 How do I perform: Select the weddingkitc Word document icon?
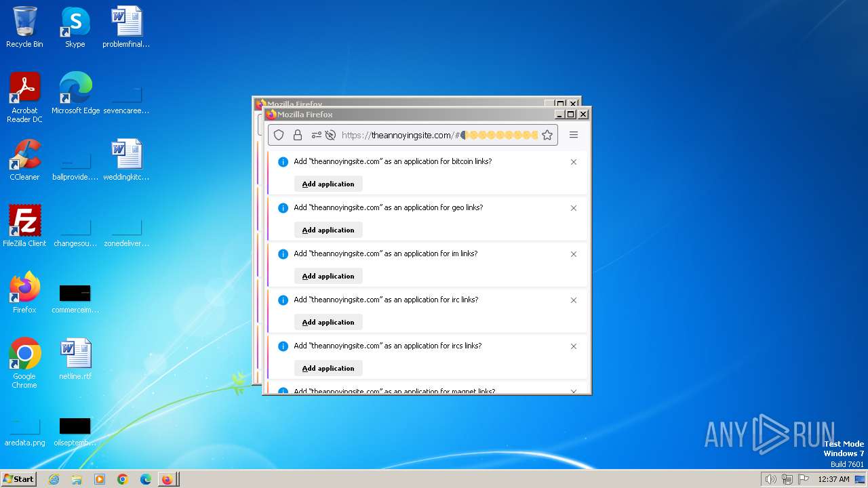pyautogui.click(x=126, y=160)
